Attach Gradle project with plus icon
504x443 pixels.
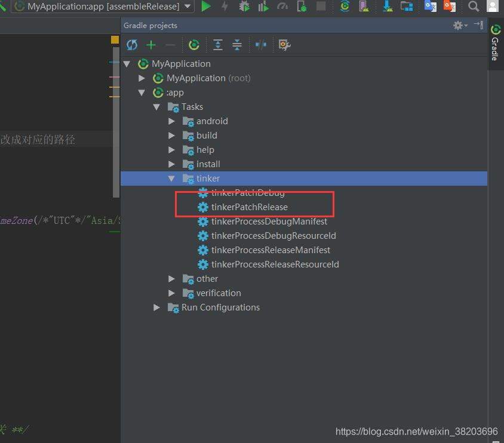(x=150, y=45)
